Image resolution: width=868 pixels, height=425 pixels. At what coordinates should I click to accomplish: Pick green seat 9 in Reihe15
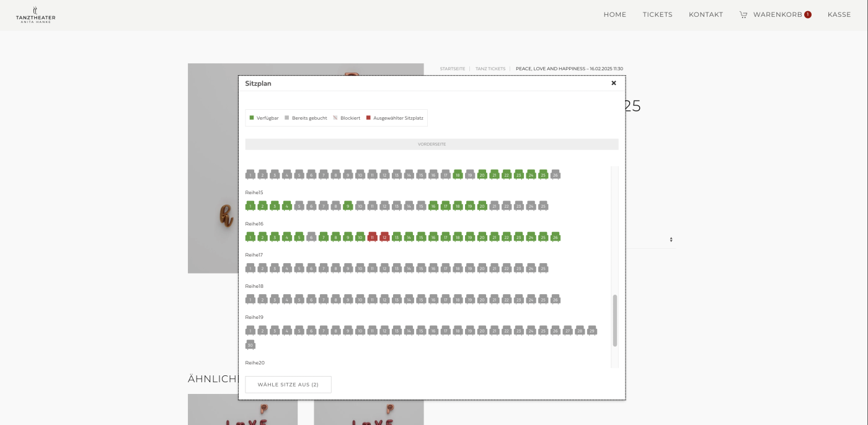point(348,206)
